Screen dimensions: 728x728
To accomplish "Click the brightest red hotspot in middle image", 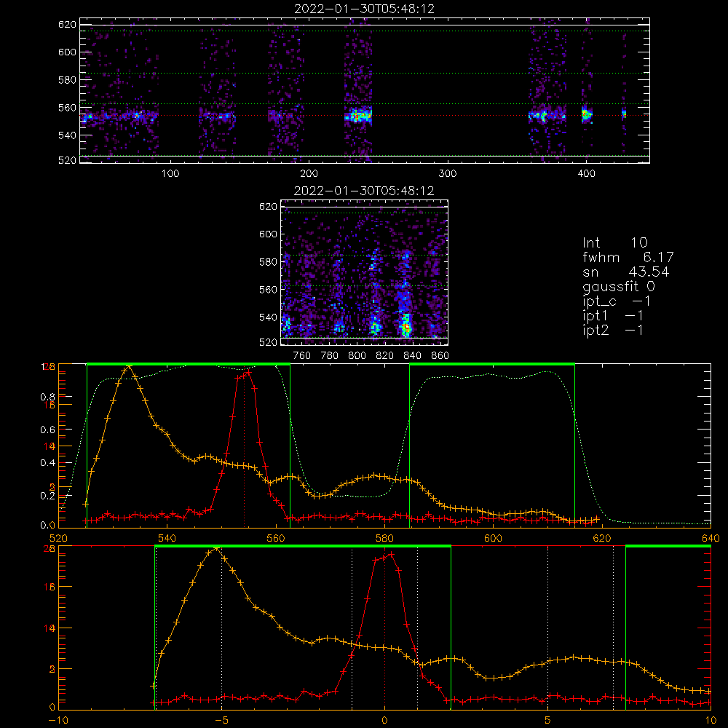I will tap(406, 328).
